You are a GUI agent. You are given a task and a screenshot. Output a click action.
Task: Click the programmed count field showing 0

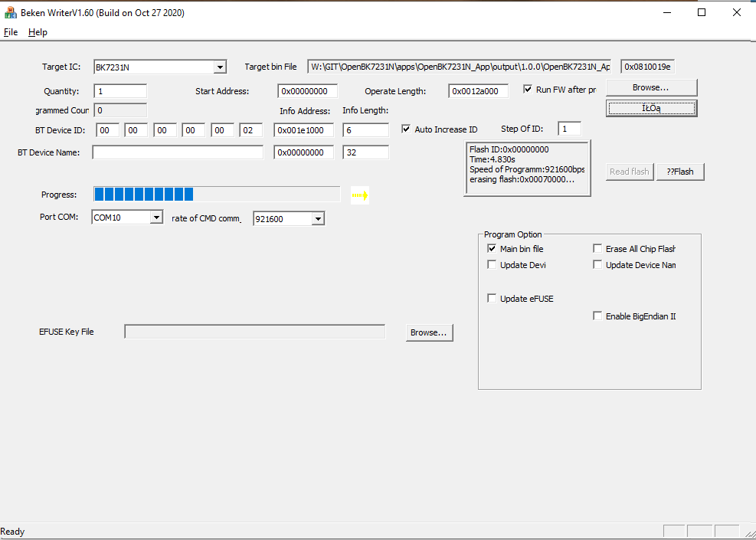120,110
